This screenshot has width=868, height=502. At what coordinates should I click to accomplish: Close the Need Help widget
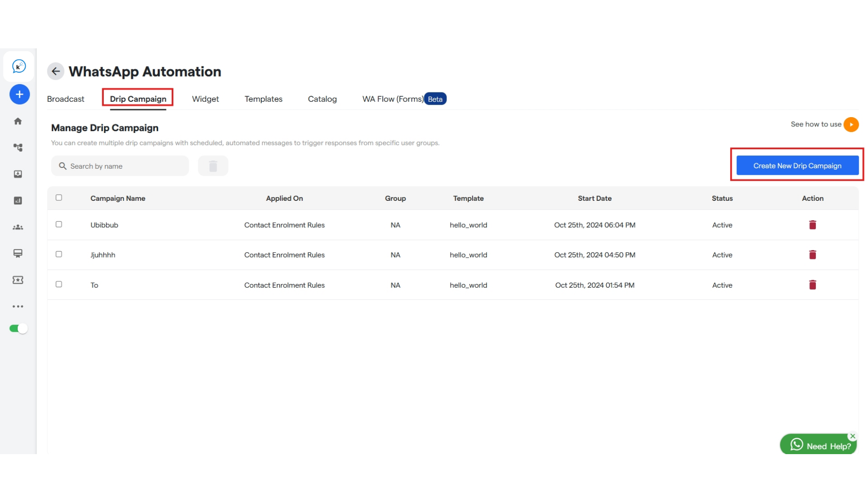click(x=853, y=436)
